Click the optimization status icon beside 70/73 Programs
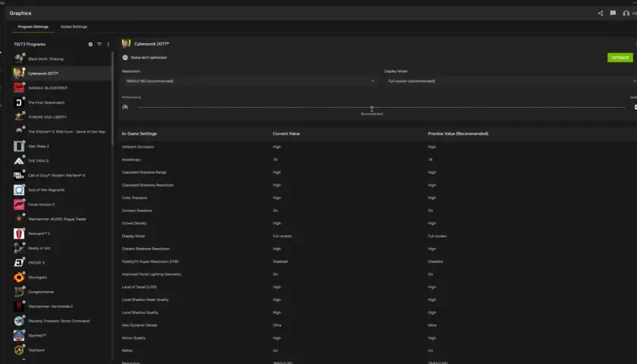The image size is (637, 364). click(x=90, y=44)
